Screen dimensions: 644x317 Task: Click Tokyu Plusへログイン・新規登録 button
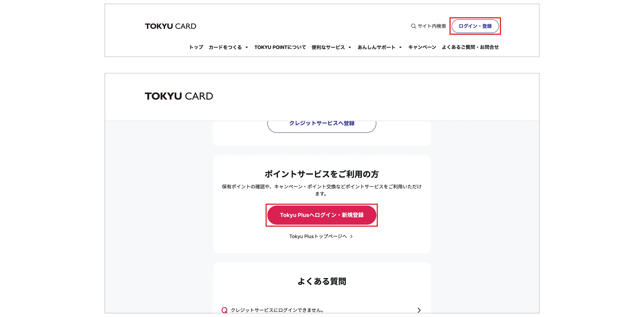click(322, 215)
